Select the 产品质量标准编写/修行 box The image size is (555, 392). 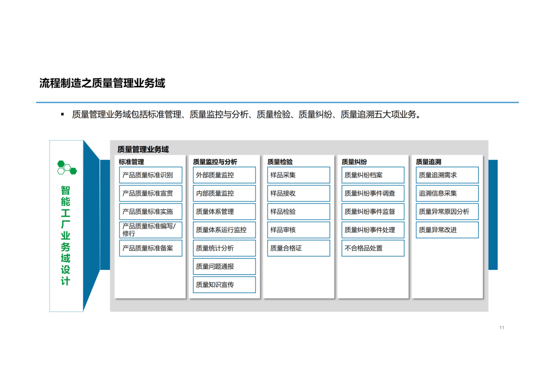point(150,230)
